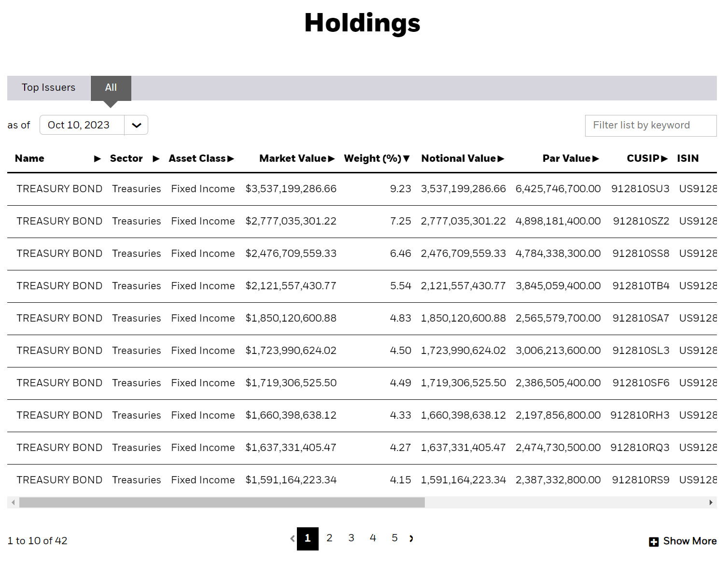Switch to the Top Issuers tab

48,87
